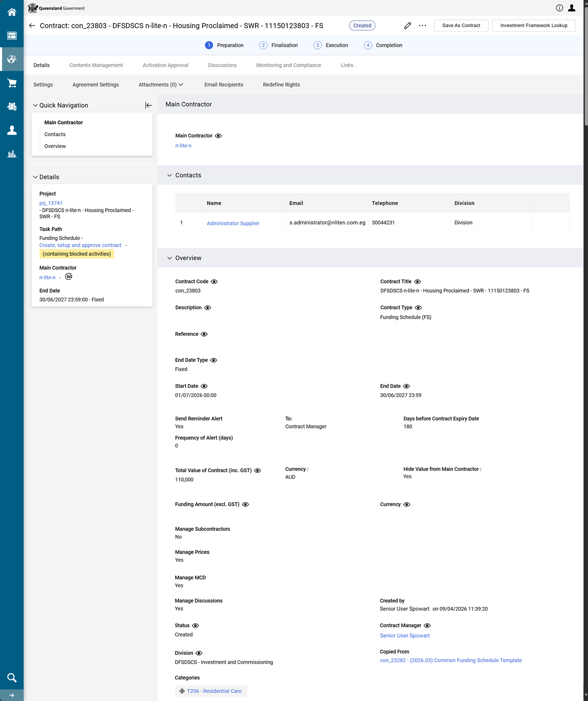Screen dimensions: 588x701
Task: Click the search magnifier icon in sidebar
Action: coord(12,678)
